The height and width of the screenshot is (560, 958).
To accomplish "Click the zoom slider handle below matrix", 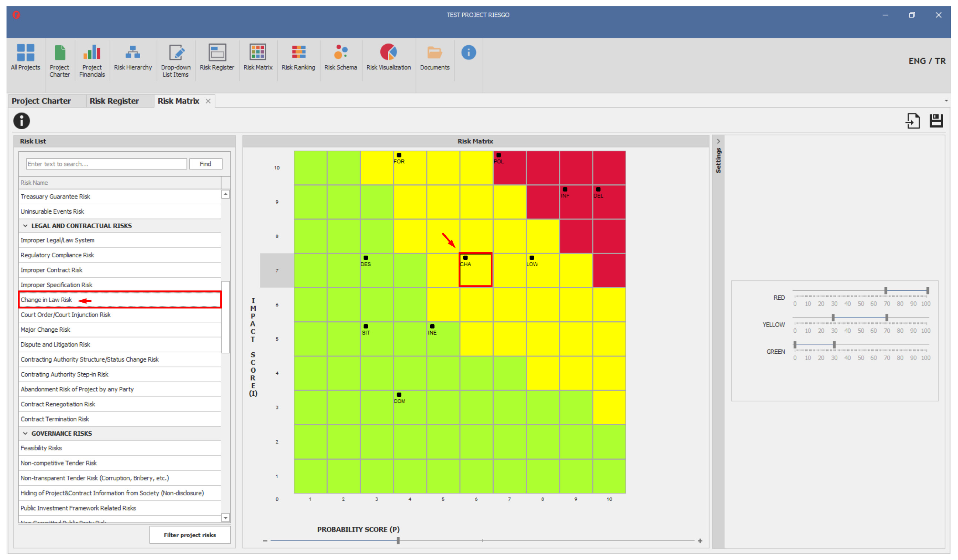I will tap(398, 540).
